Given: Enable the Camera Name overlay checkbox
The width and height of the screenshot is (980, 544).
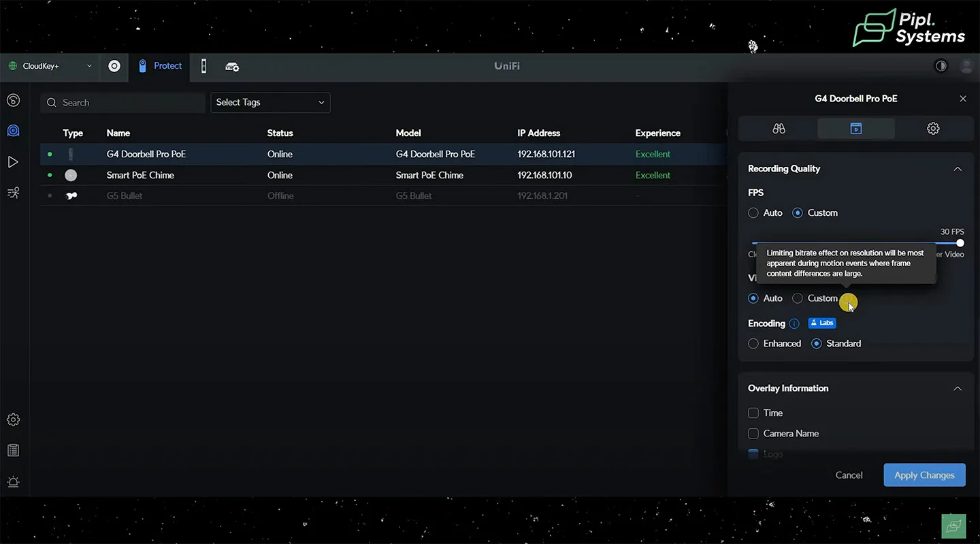Looking at the screenshot, I should 753,434.
